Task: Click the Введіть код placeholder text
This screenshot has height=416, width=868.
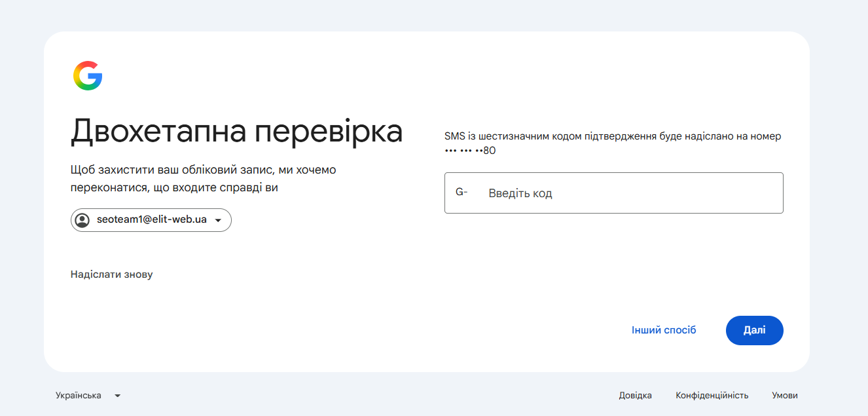Action: pyautogui.click(x=520, y=193)
